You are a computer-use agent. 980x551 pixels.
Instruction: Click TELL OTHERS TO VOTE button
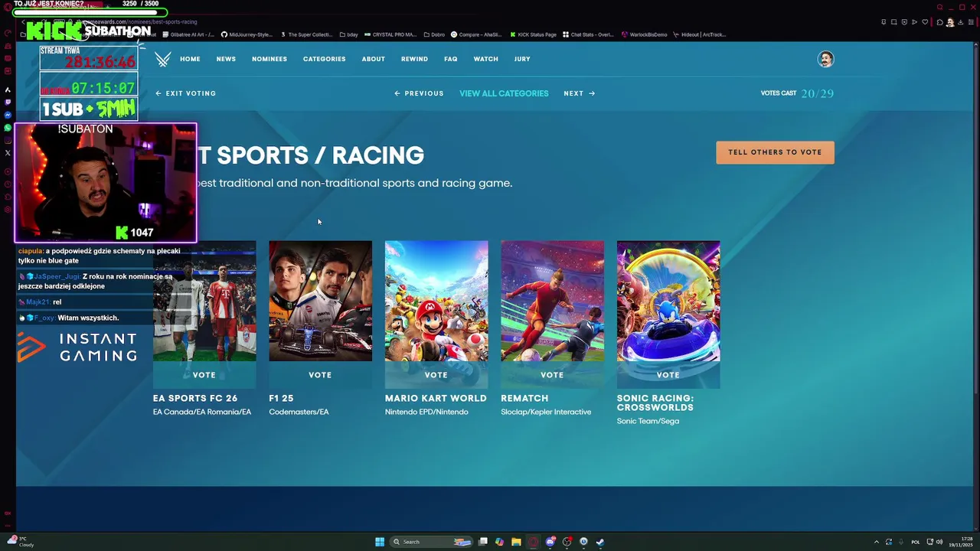[775, 152]
